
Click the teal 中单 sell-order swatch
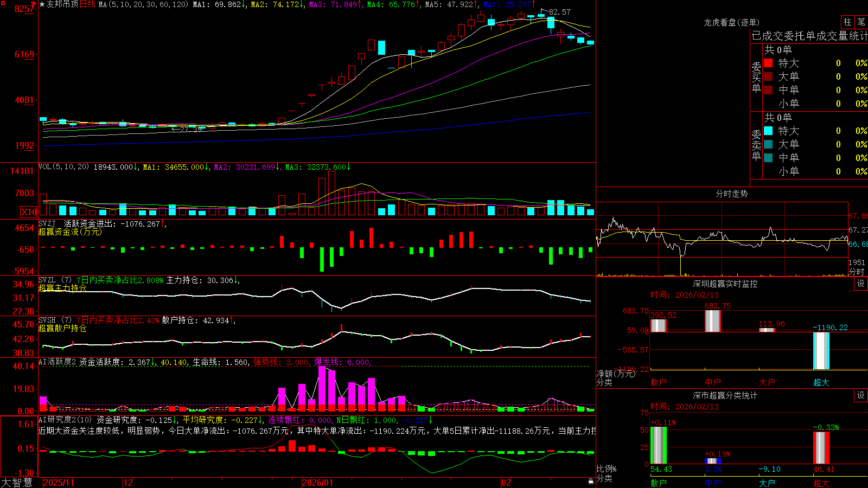(768, 158)
